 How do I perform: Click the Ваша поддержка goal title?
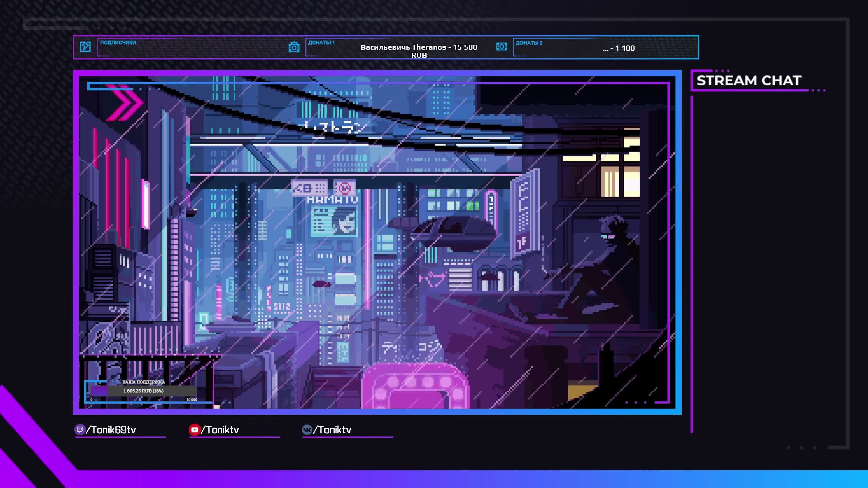coord(143,382)
